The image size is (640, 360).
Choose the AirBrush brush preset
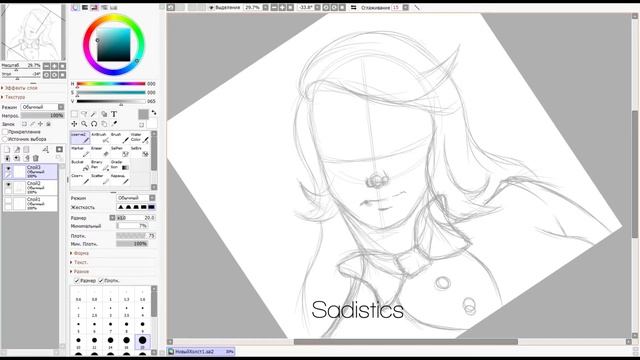click(x=100, y=138)
